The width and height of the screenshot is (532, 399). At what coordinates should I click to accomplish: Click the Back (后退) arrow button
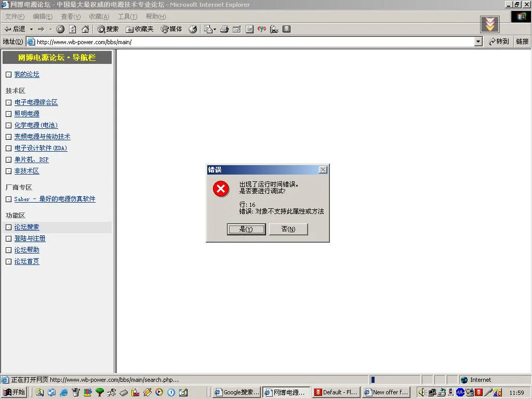pyautogui.click(x=15, y=29)
